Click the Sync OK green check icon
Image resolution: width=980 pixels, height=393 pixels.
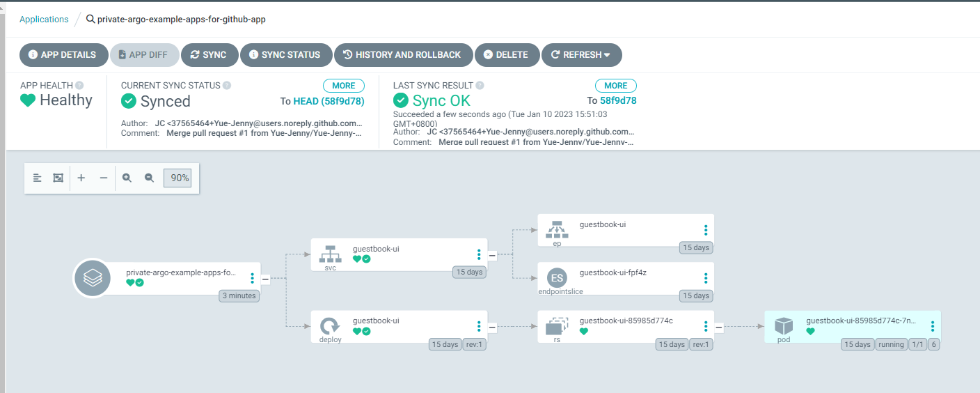coord(400,100)
